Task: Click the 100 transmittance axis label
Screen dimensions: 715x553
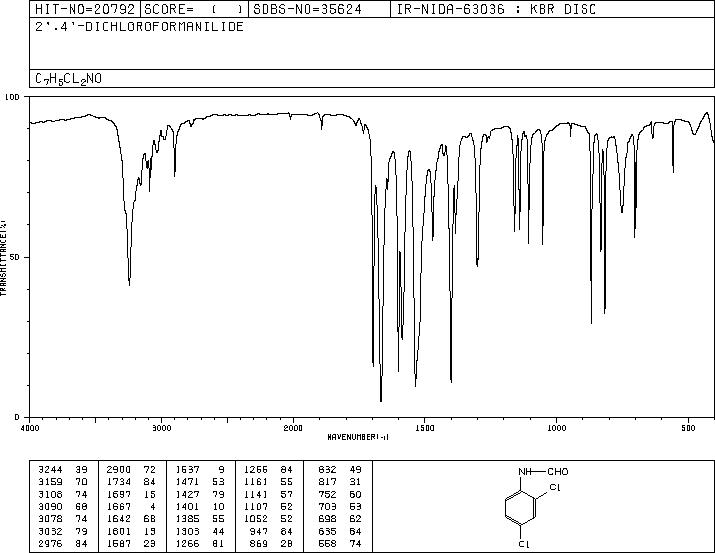Action: point(12,97)
